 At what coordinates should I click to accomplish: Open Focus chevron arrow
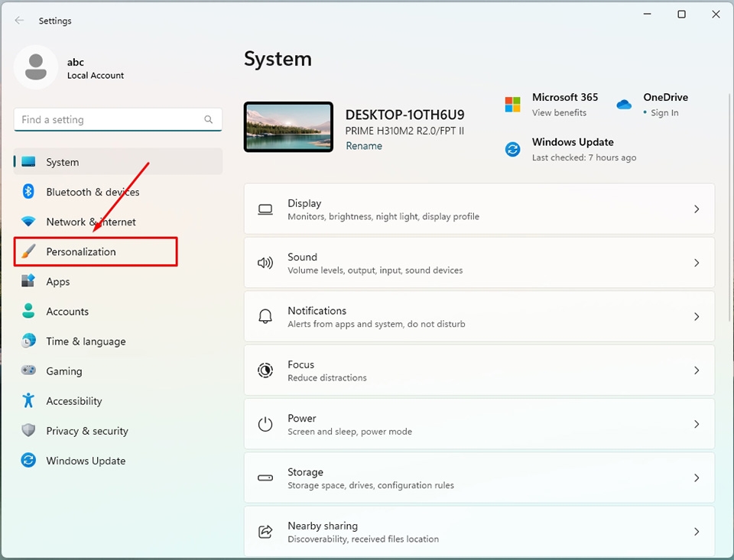[x=697, y=371]
